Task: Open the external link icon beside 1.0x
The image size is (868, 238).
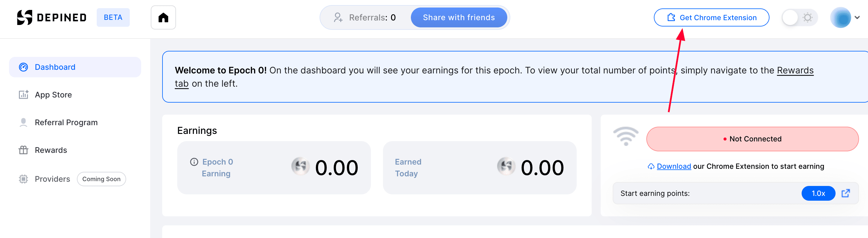Action: click(845, 193)
